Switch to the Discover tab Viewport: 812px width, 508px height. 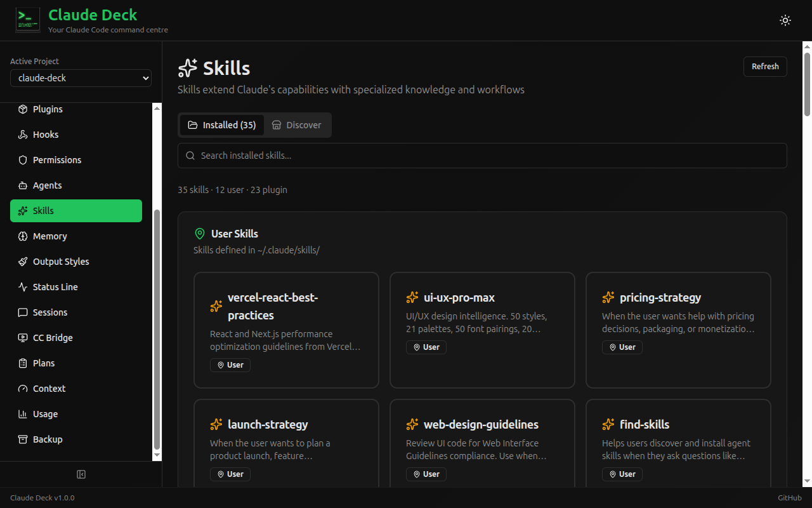(297, 124)
